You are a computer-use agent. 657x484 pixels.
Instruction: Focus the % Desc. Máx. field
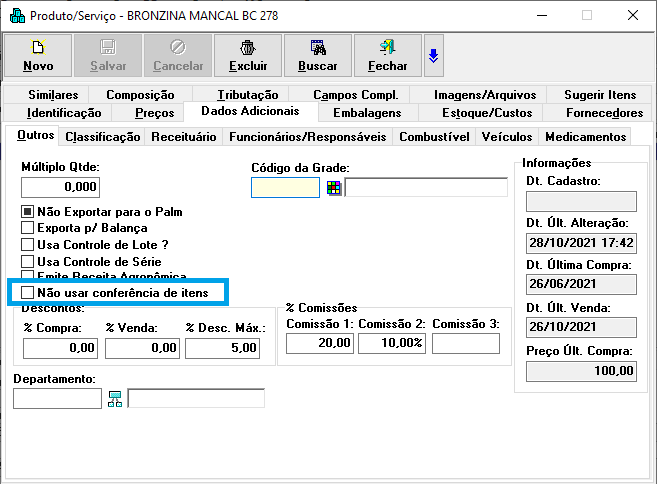[222, 348]
